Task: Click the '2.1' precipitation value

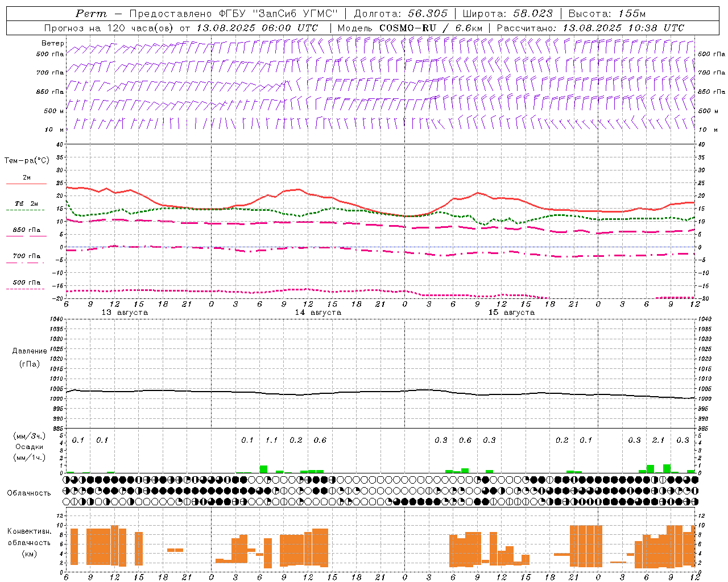Action: pos(658,440)
